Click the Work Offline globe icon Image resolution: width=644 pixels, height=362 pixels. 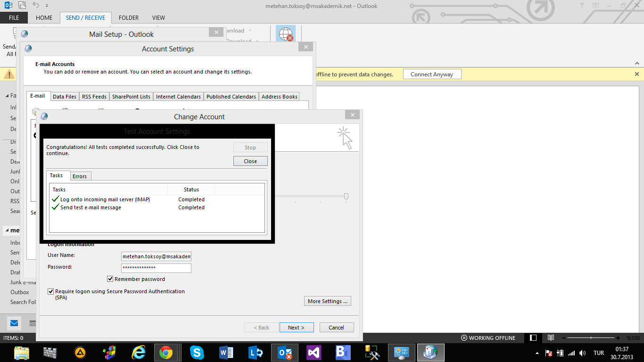point(286,34)
